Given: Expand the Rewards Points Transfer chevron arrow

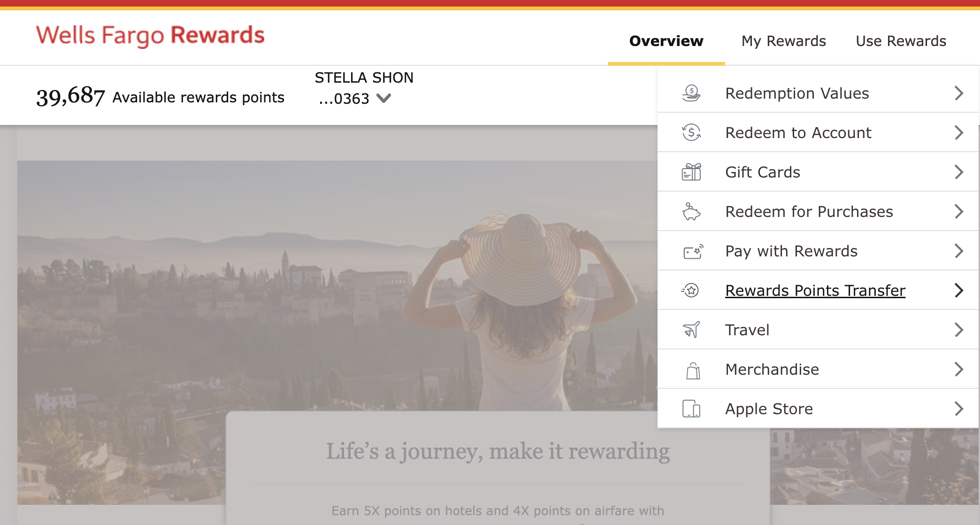Looking at the screenshot, I should tap(959, 290).
